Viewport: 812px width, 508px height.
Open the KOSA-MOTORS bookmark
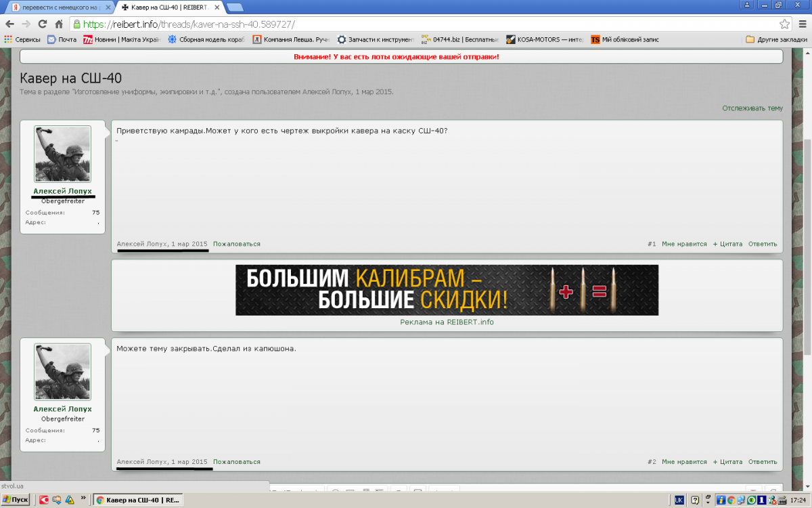point(545,39)
